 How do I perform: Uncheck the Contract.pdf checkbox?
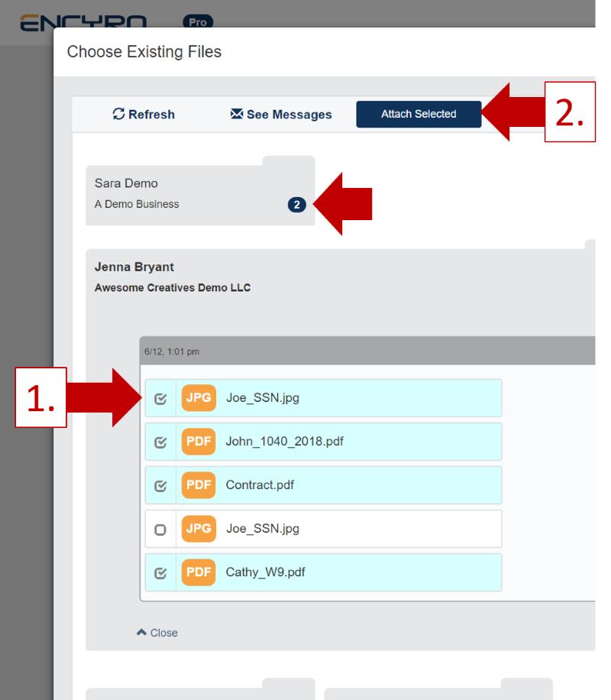click(x=160, y=486)
